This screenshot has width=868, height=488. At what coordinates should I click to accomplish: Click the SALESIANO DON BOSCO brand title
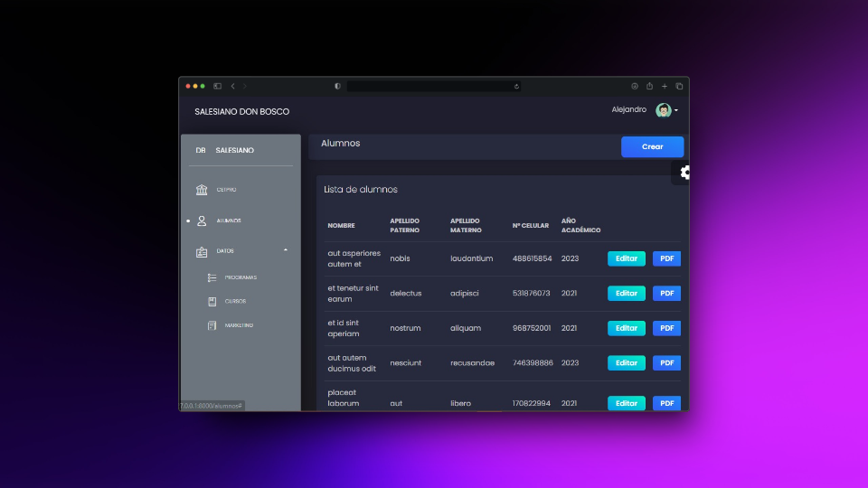click(242, 112)
